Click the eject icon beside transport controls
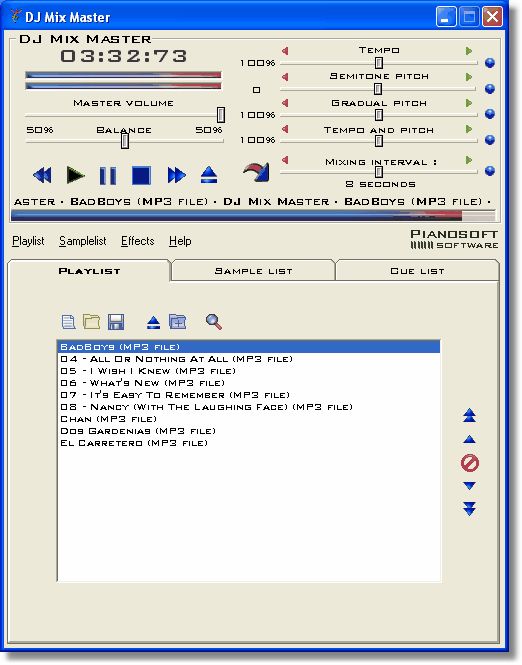 coord(209,175)
